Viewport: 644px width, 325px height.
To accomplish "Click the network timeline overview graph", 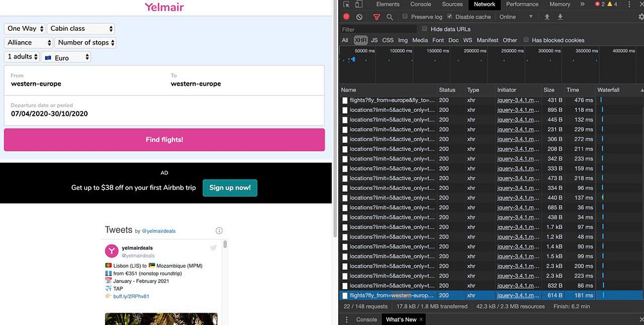I will tap(491, 65).
